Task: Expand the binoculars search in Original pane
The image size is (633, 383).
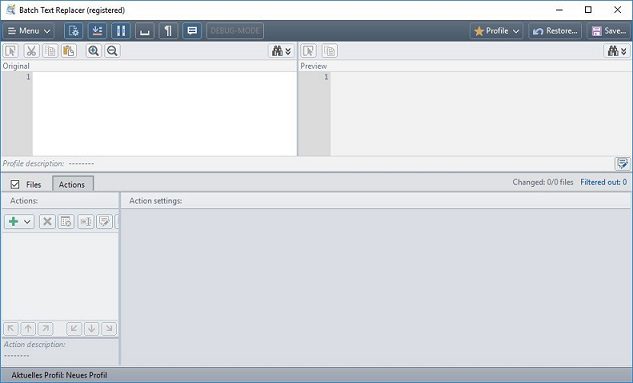Action: [x=281, y=51]
